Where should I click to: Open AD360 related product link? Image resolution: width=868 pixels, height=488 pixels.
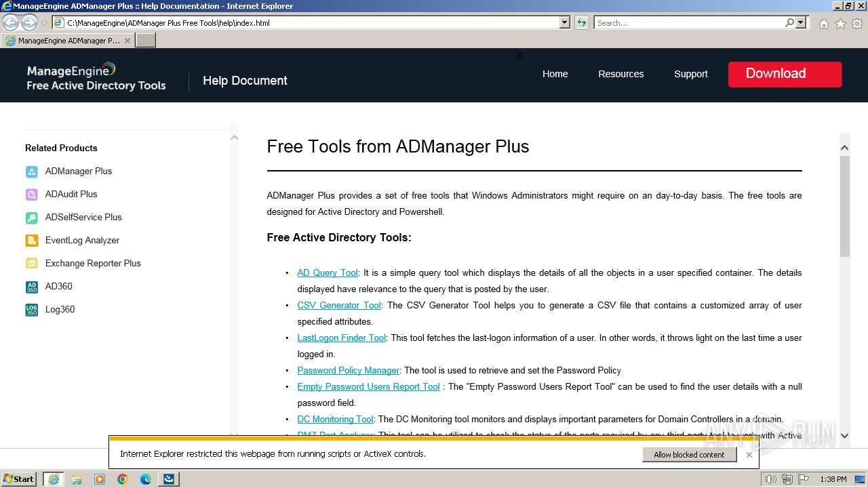(59, 287)
